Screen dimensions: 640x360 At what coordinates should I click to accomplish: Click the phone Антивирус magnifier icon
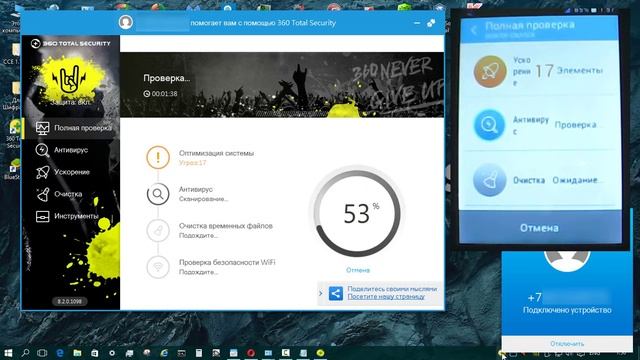489,124
